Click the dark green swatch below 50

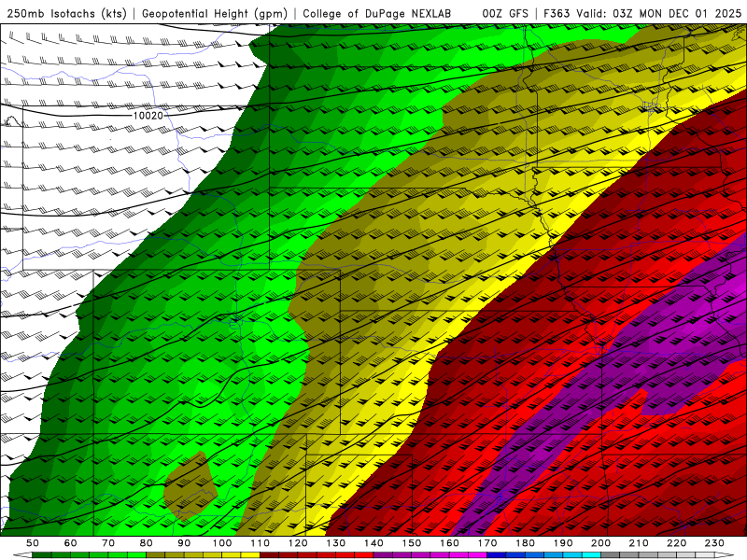click(x=41, y=554)
